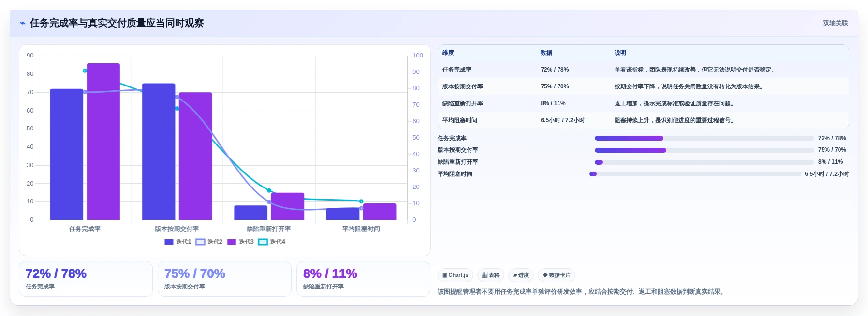
Task: Click the 版本按期交付率 progress bar
Action: pyautogui.click(x=704, y=150)
